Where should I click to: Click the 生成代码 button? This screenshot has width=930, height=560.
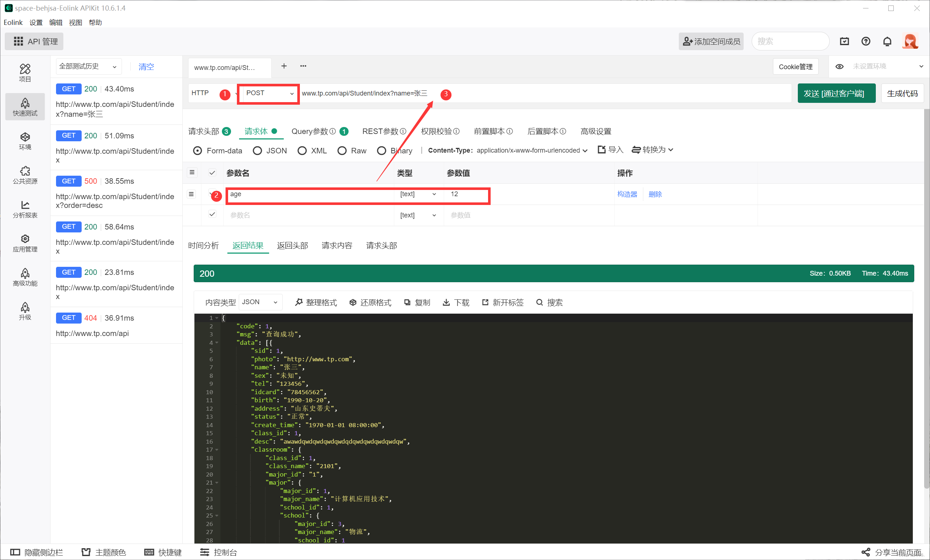(902, 93)
